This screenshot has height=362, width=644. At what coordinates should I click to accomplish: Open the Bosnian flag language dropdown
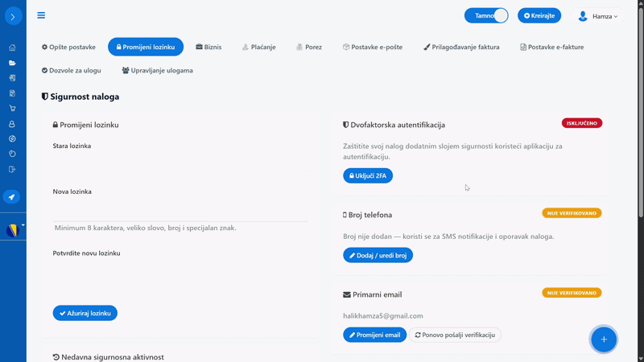[x=13, y=230]
